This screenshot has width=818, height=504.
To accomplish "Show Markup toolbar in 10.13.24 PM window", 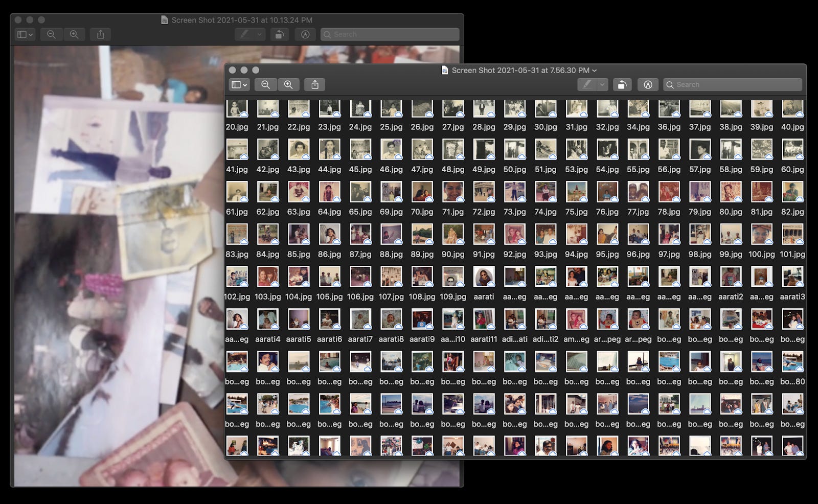I will (305, 34).
